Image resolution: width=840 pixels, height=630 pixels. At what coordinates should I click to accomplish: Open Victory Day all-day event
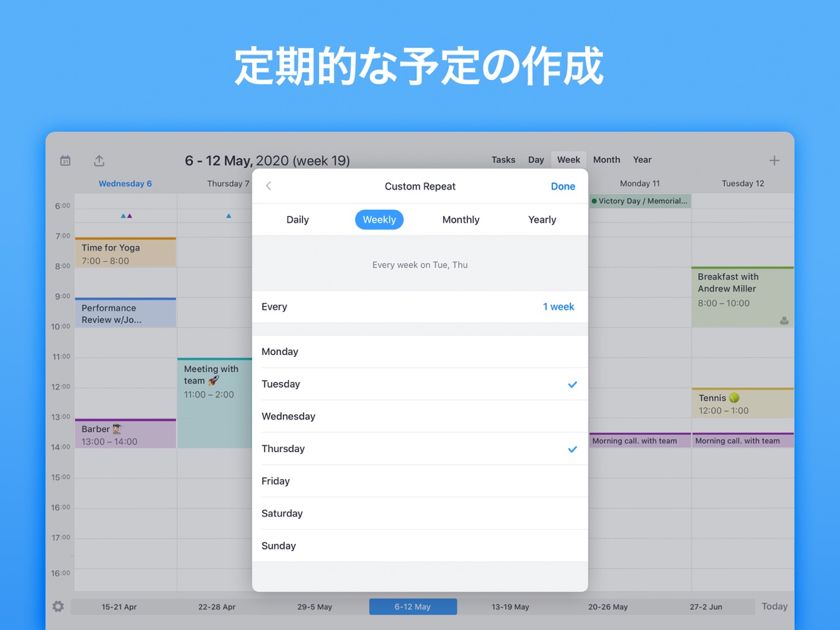(x=640, y=201)
